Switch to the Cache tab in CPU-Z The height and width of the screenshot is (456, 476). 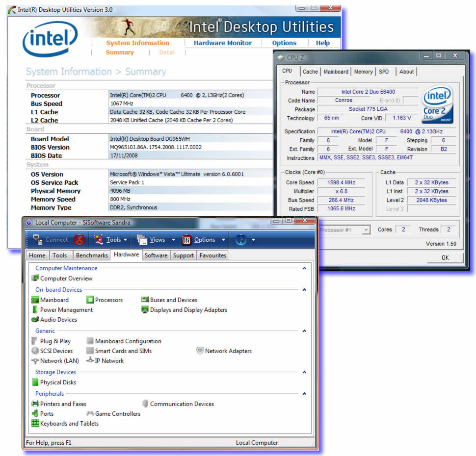tap(310, 72)
